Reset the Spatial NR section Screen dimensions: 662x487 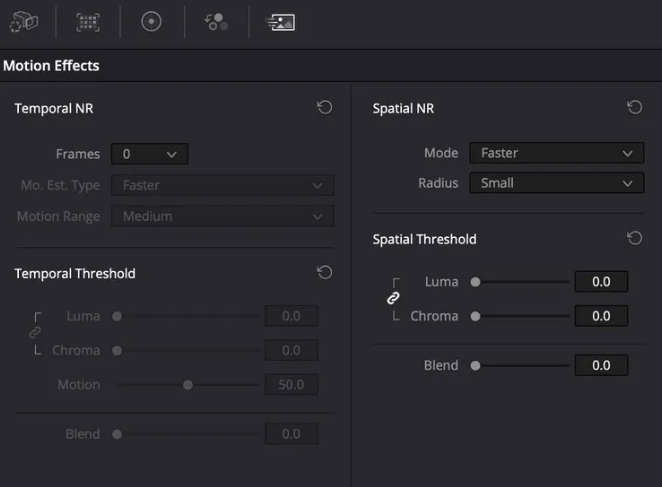634,108
